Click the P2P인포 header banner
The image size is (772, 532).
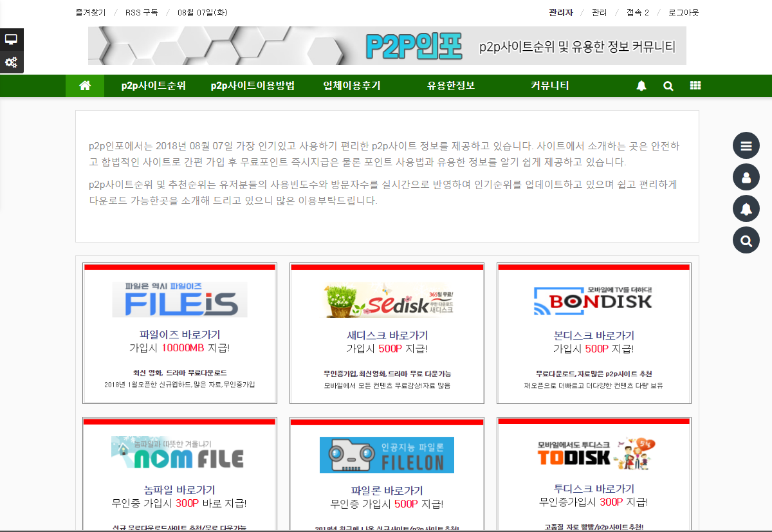387,46
